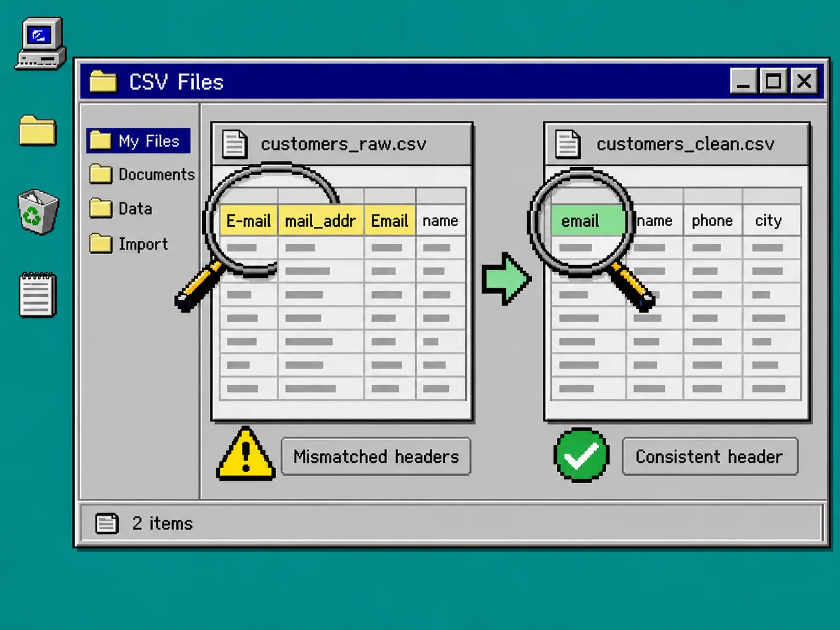Click the 2 items status text
The height and width of the screenshot is (630, 840).
162,523
